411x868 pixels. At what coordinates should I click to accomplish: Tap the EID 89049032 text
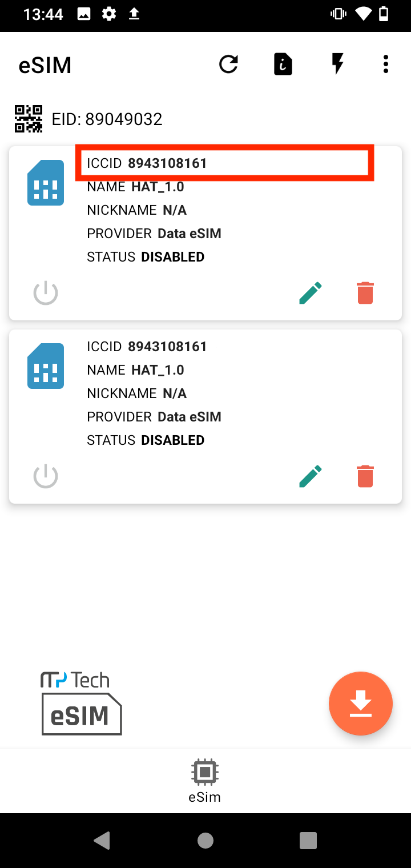coord(107,119)
